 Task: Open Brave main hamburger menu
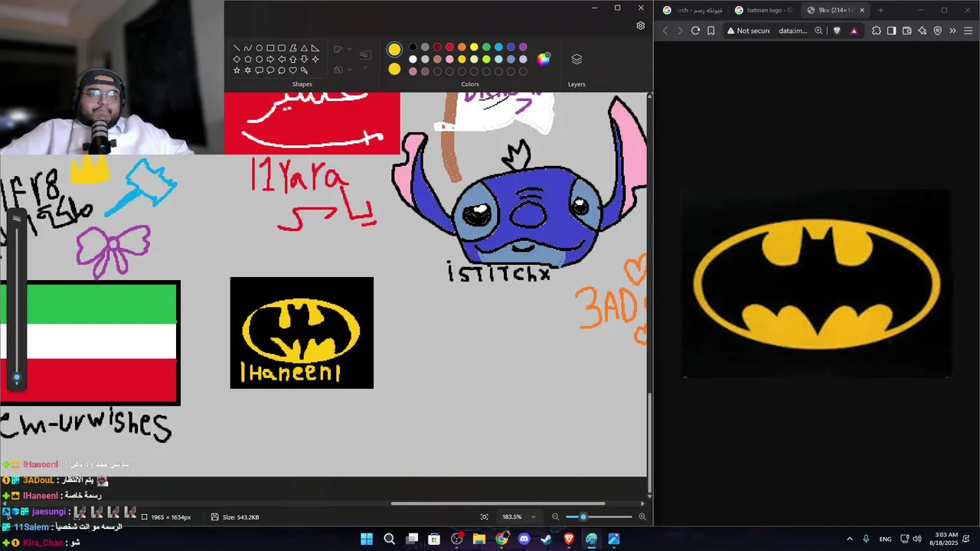pyautogui.click(x=968, y=31)
